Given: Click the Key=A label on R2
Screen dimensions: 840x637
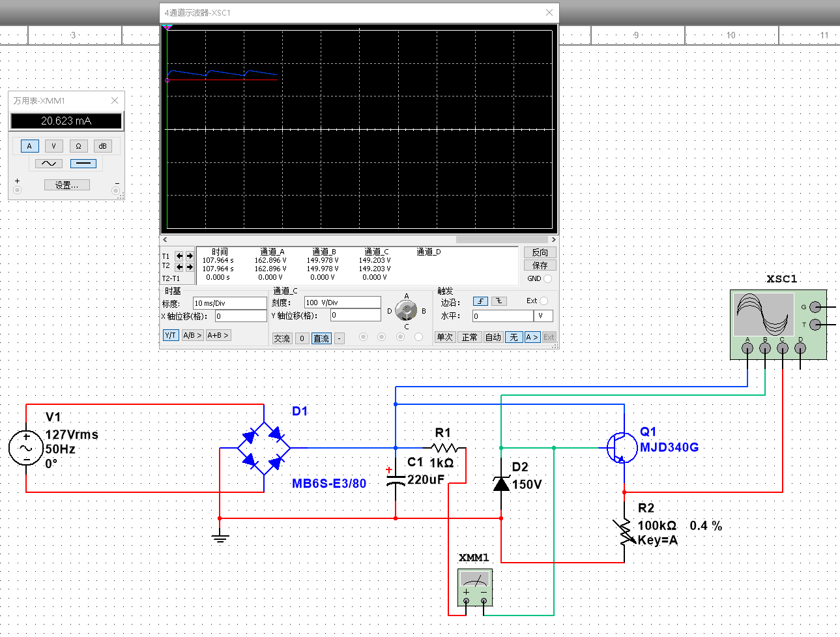Looking at the screenshot, I should click(658, 540).
